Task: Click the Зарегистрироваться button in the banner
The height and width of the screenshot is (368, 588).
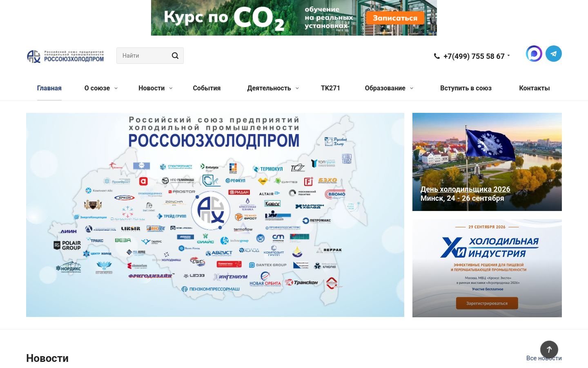Action: [487, 303]
